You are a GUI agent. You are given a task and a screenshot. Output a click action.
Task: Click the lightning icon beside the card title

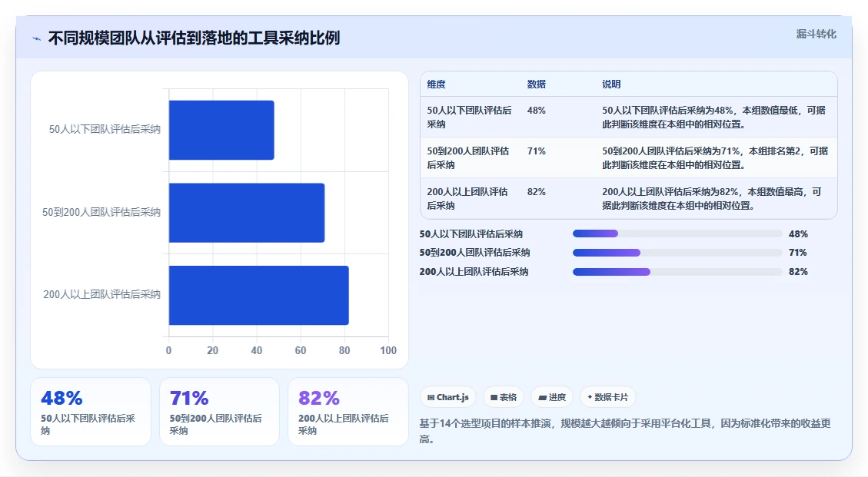[x=37, y=38]
